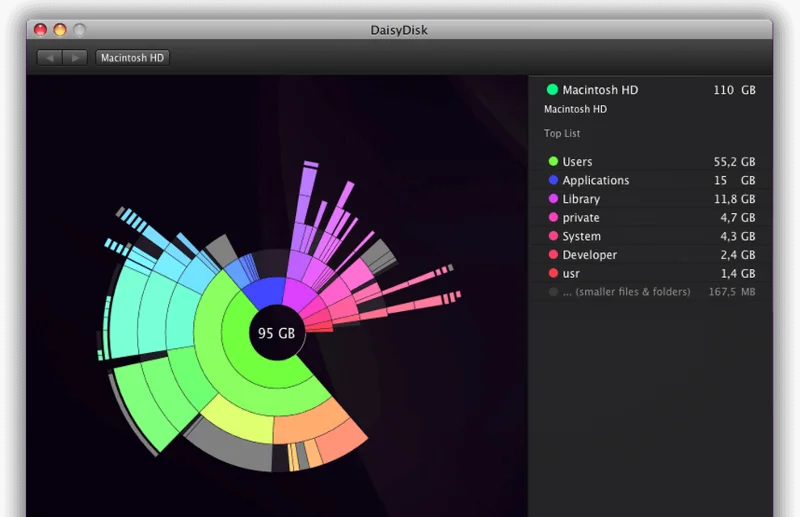Screen dimensions: 800x517
Task: Click the pink private color dot
Action: [x=553, y=218]
